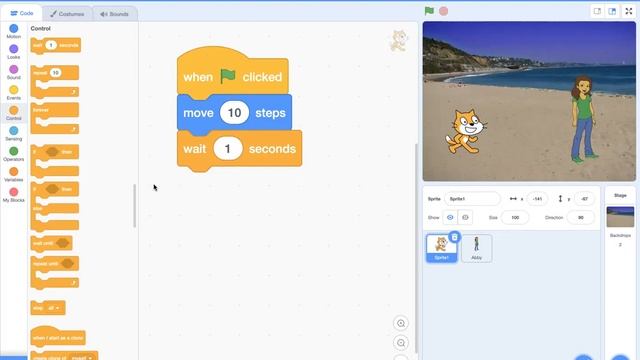Select the Sensing block category
640x360 pixels.
[13, 133]
